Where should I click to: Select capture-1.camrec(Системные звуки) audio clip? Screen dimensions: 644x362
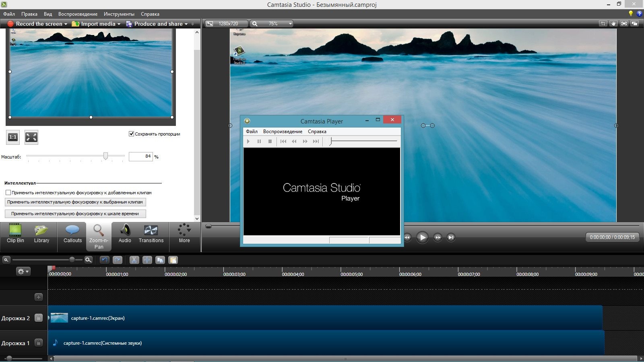click(326, 343)
